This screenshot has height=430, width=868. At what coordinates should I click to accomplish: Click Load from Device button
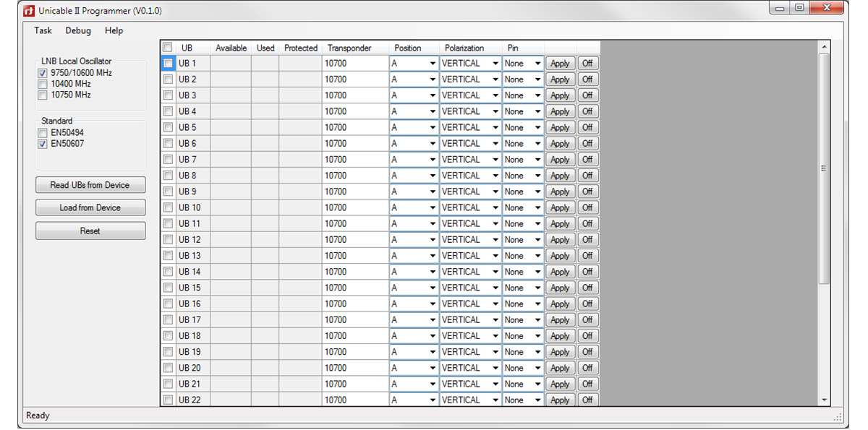90,207
